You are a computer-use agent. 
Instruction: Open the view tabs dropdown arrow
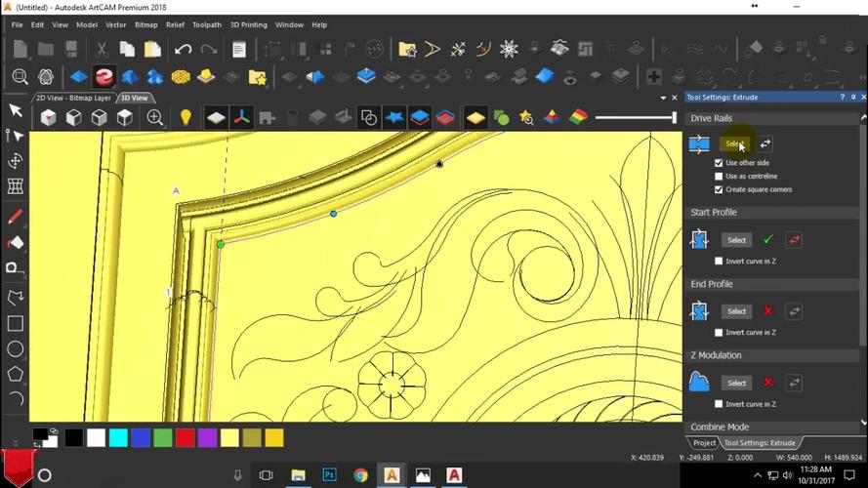(x=663, y=99)
